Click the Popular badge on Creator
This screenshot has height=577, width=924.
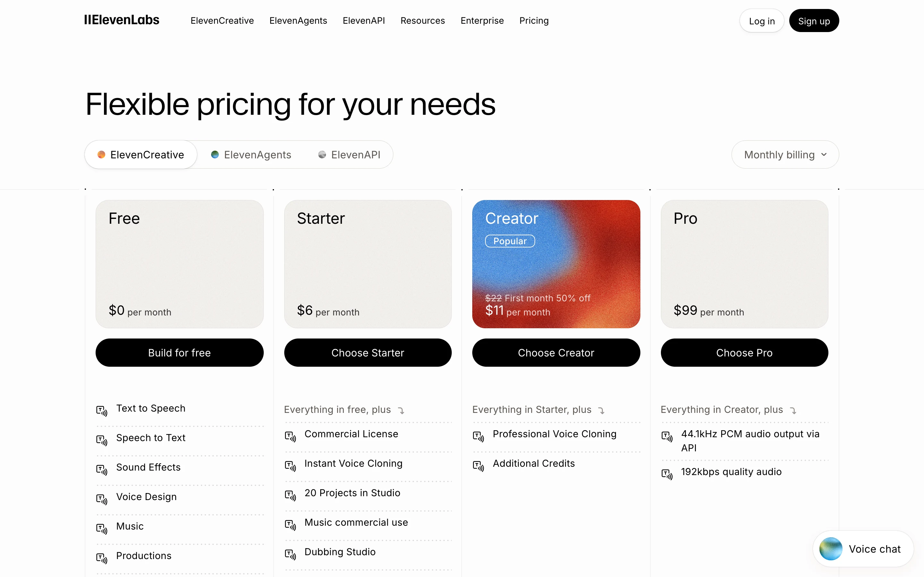tap(510, 241)
